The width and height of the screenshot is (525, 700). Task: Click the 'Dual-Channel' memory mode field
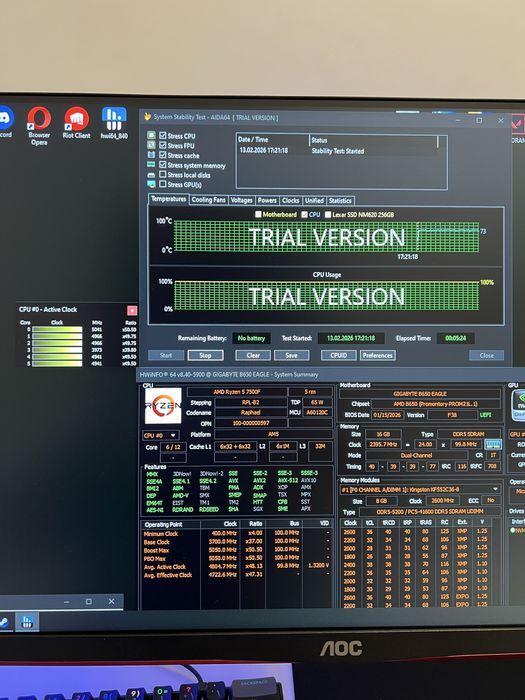point(416,455)
